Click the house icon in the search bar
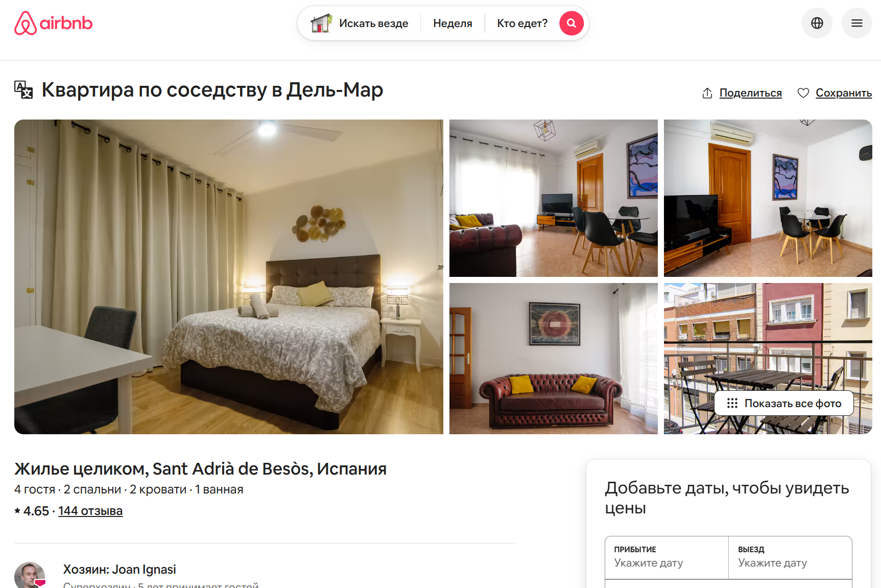881x588 pixels. pos(321,23)
